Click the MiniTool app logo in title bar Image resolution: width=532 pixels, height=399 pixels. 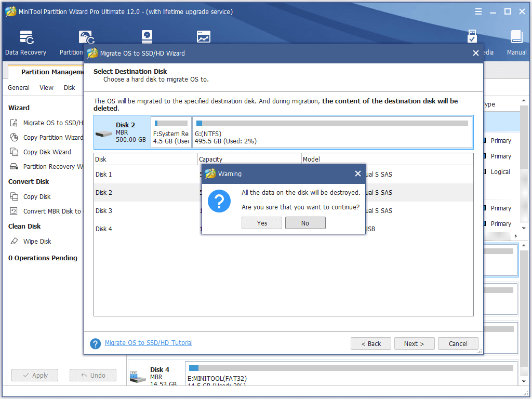(x=10, y=11)
